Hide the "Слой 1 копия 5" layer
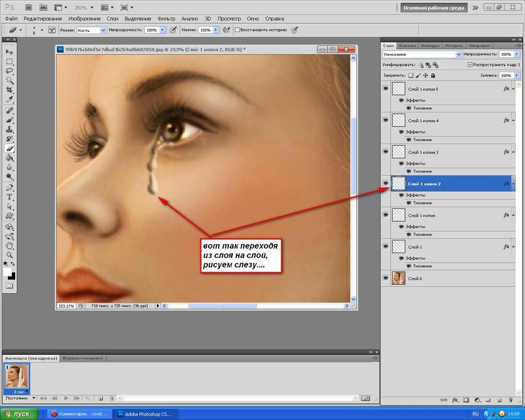 pyautogui.click(x=385, y=88)
